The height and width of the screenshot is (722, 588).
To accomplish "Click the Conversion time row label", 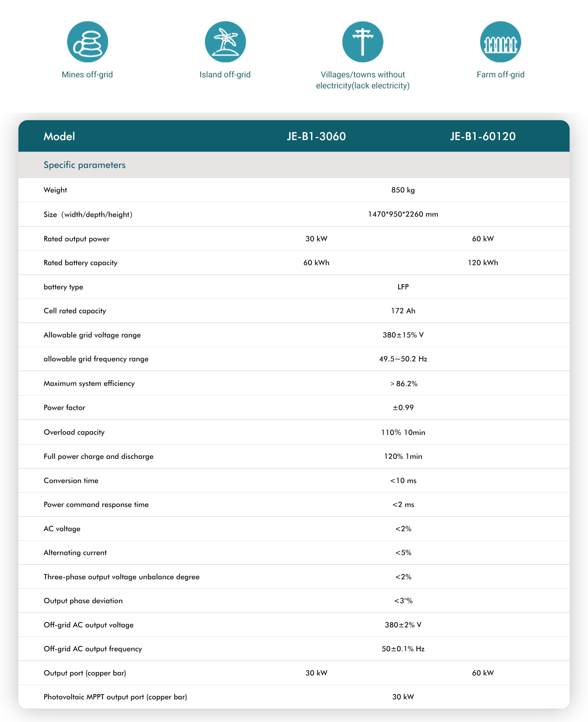I will (71, 481).
